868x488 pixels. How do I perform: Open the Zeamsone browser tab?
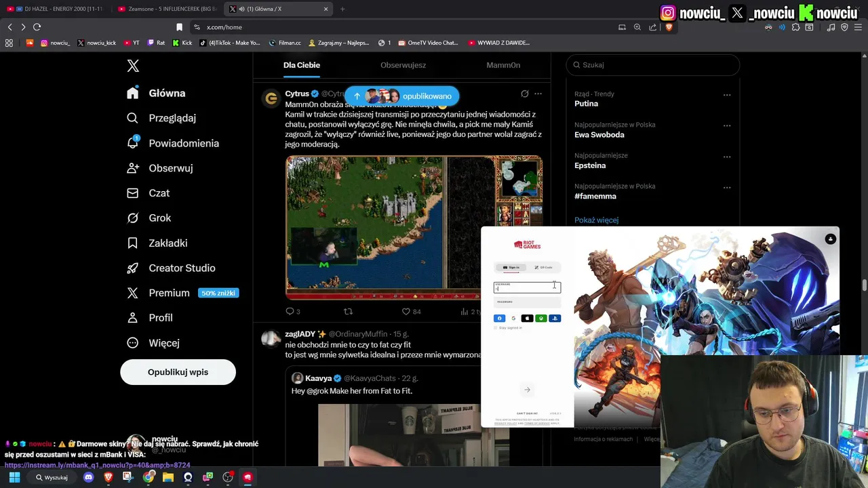(166, 9)
